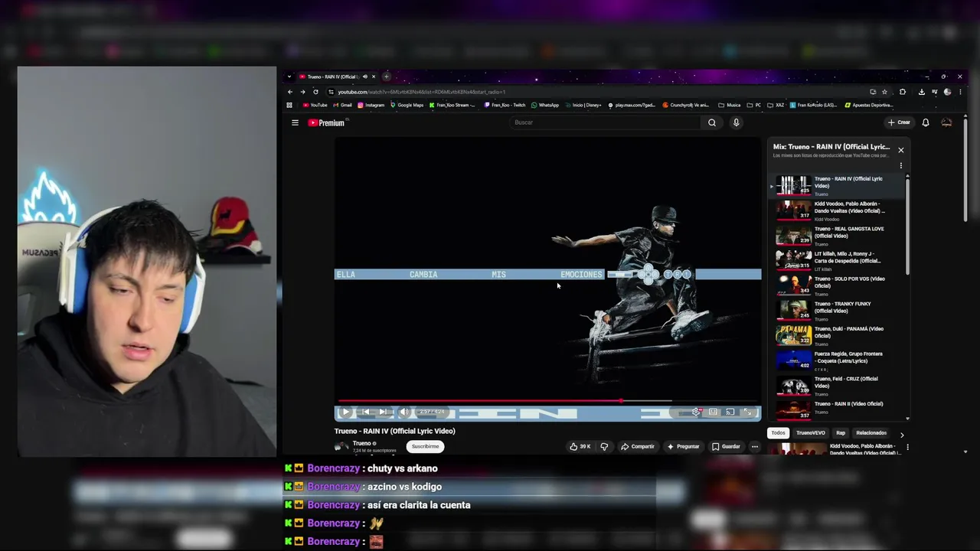
Task: Open WhatsApp bookmark
Action: 545,105
